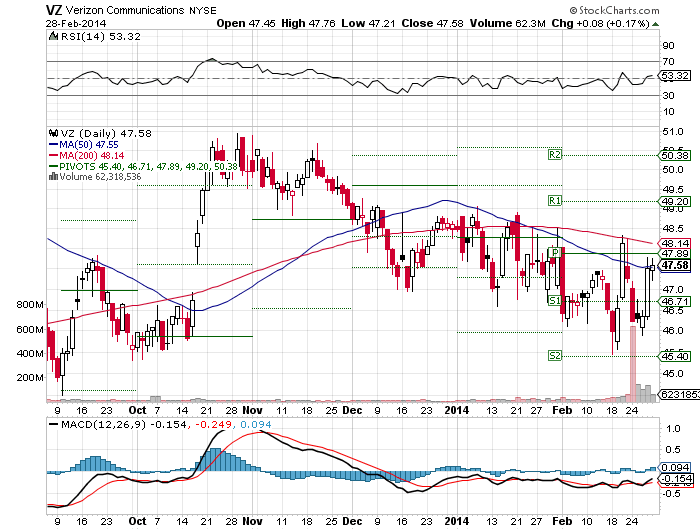Click the red -0.249 signal value in MACD legend

(x=212, y=424)
